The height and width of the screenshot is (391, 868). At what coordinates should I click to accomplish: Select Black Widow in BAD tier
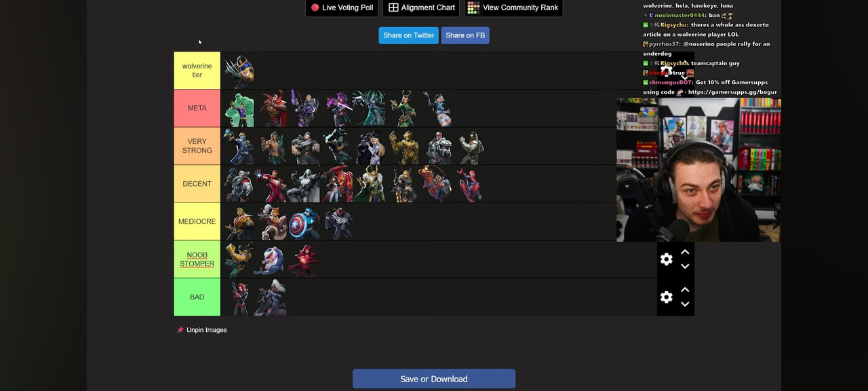(x=239, y=298)
